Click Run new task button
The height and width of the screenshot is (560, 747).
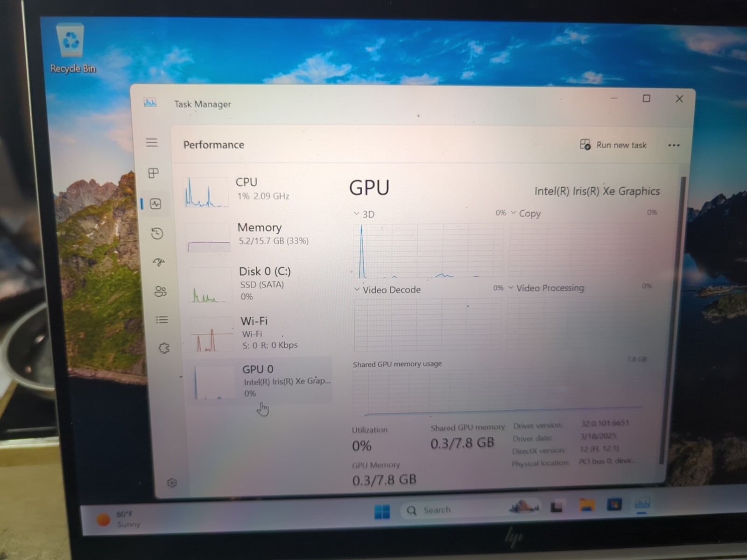tap(613, 145)
